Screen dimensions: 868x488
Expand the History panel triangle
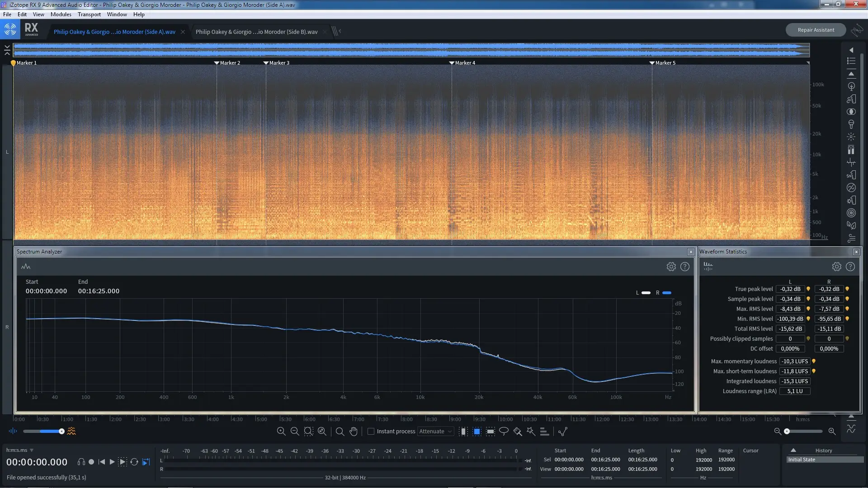coord(793,450)
